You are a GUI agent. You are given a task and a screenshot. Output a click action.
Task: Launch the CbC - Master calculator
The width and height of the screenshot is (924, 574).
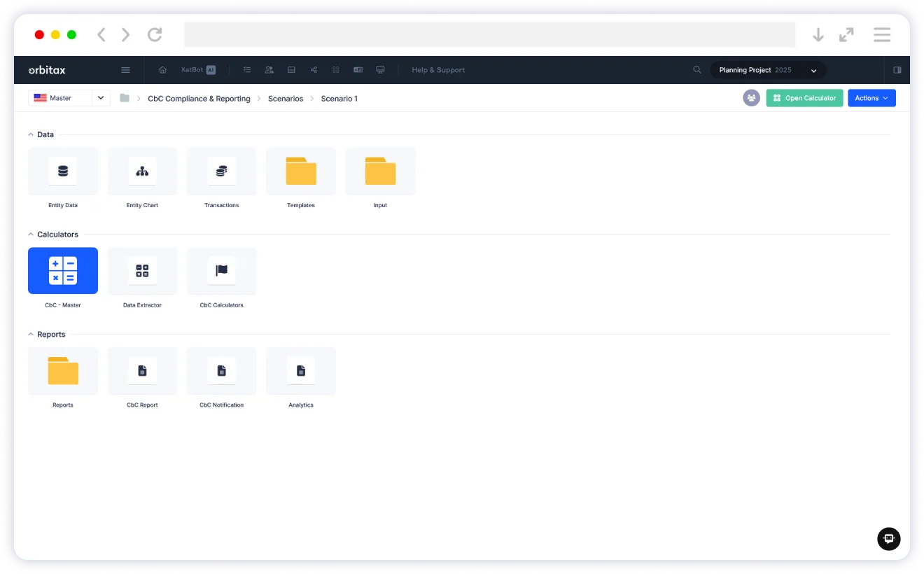coord(63,271)
